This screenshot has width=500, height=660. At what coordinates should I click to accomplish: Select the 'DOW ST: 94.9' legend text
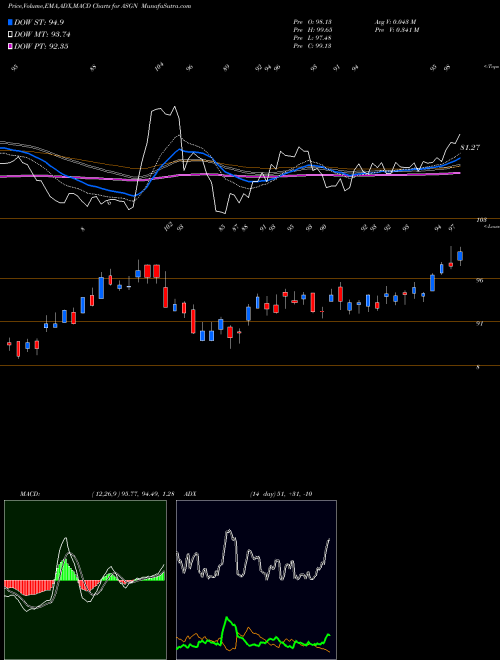coord(39,22)
